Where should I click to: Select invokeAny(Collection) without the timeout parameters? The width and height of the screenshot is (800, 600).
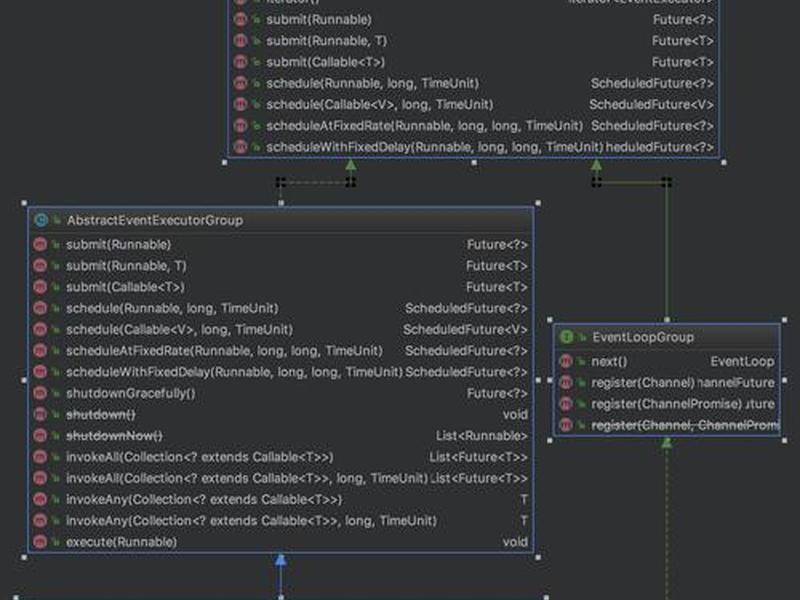tap(204, 499)
